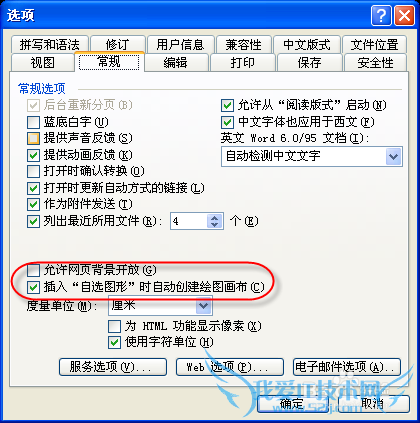Enable the 蓝底白字 checkbox

(x=33, y=122)
